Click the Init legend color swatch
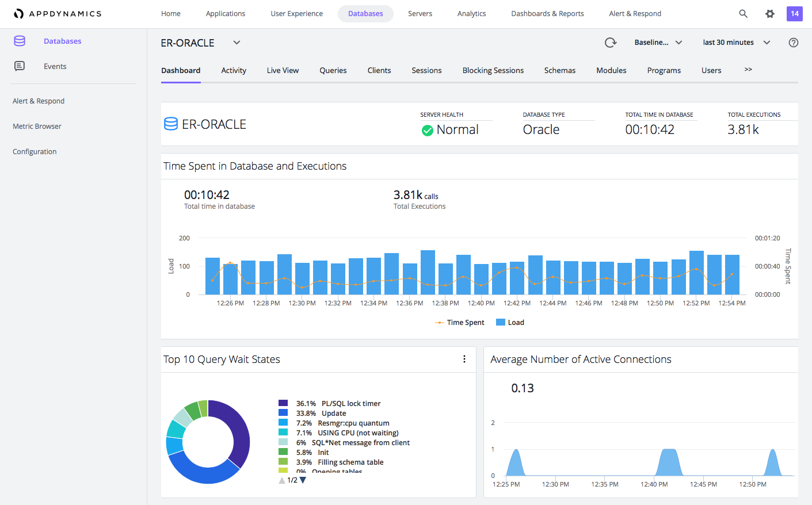Viewport: 812px width, 505px height. pos(283,452)
